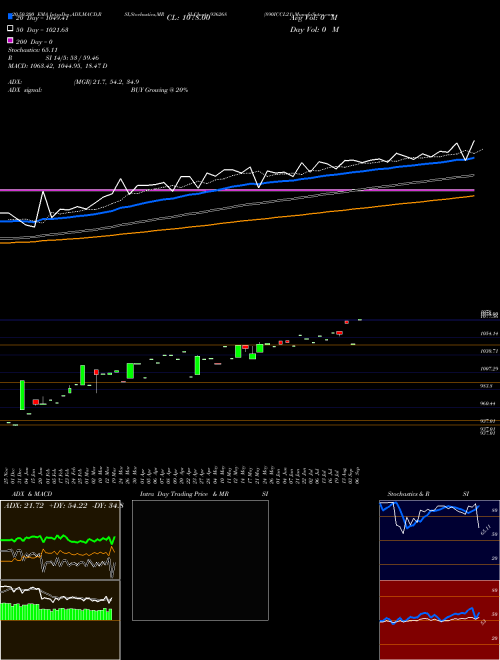This screenshot has width=500, height=660.
Task: Click the blue 20 Day legend swatch
Action: tap(10, 17)
